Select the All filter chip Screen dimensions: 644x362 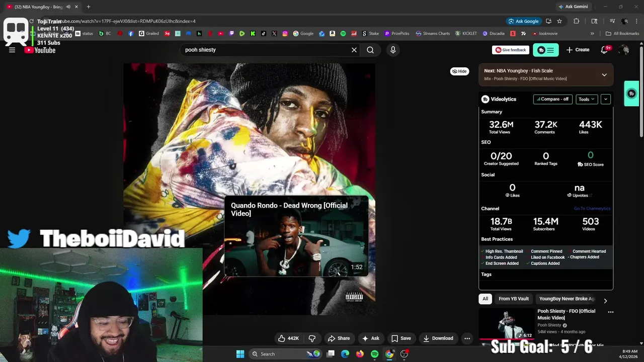pyautogui.click(x=485, y=299)
